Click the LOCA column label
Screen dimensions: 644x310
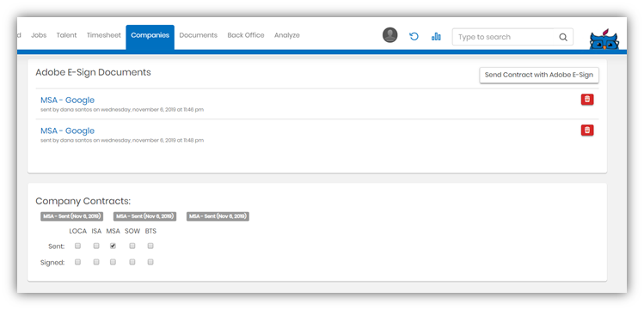click(78, 231)
